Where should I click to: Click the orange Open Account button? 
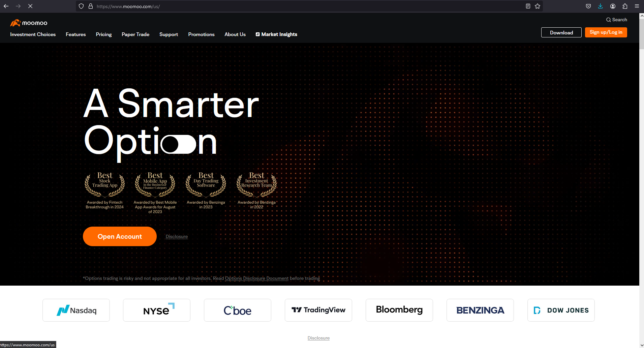point(120,236)
